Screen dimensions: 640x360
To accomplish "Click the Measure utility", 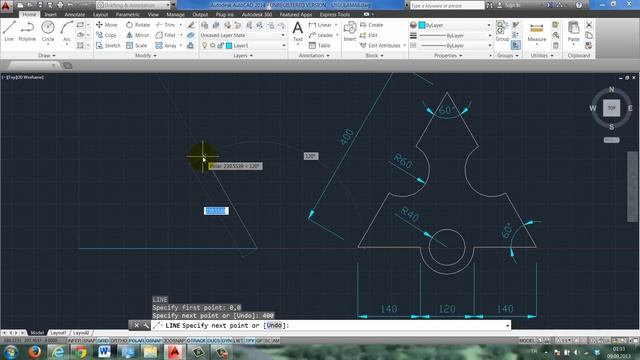I will point(537,32).
